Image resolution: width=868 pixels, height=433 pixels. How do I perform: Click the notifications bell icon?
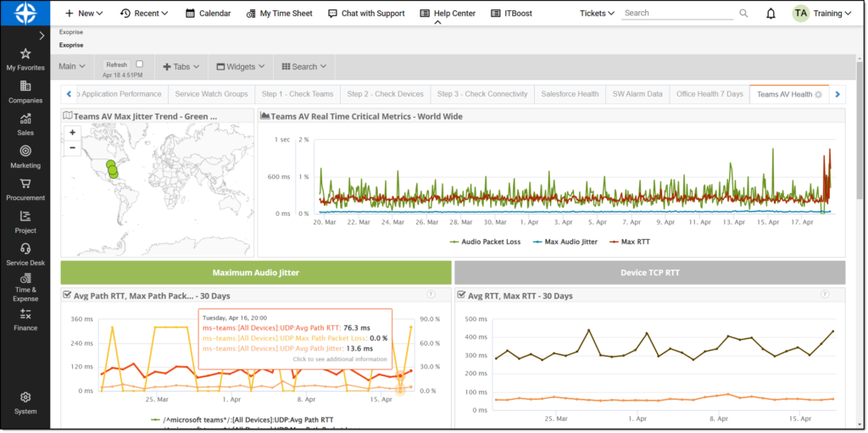(771, 14)
